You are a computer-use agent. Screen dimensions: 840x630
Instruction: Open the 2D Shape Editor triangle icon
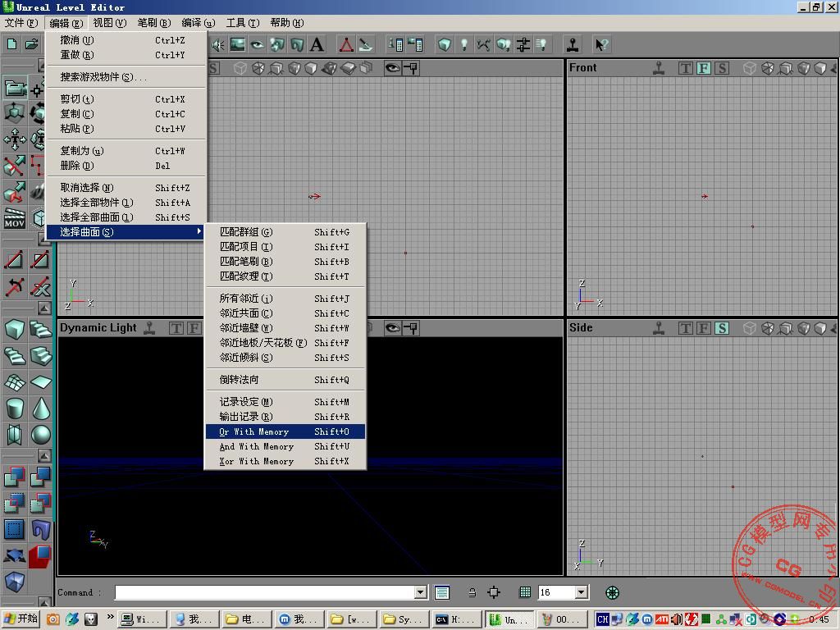coord(346,45)
